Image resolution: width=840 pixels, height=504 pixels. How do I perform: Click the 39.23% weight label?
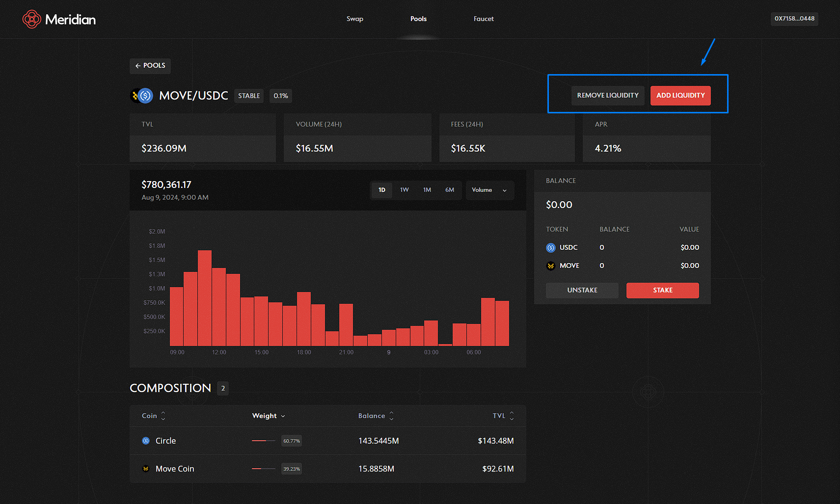(292, 469)
